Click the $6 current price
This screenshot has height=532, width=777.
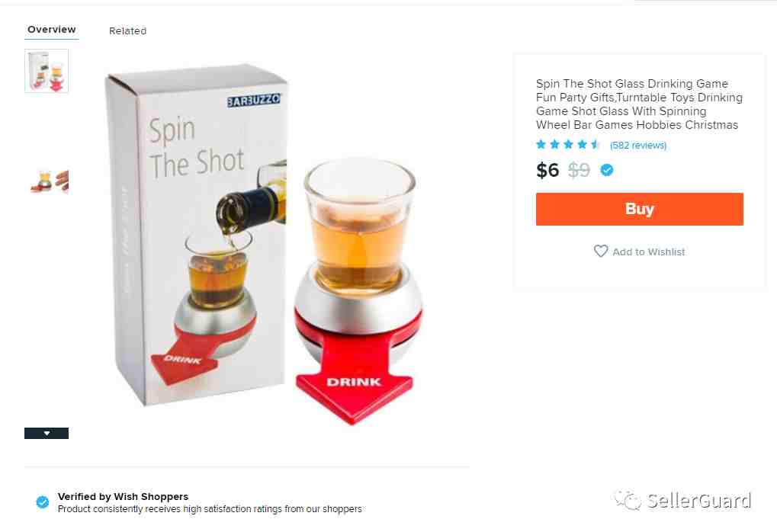pyautogui.click(x=547, y=171)
